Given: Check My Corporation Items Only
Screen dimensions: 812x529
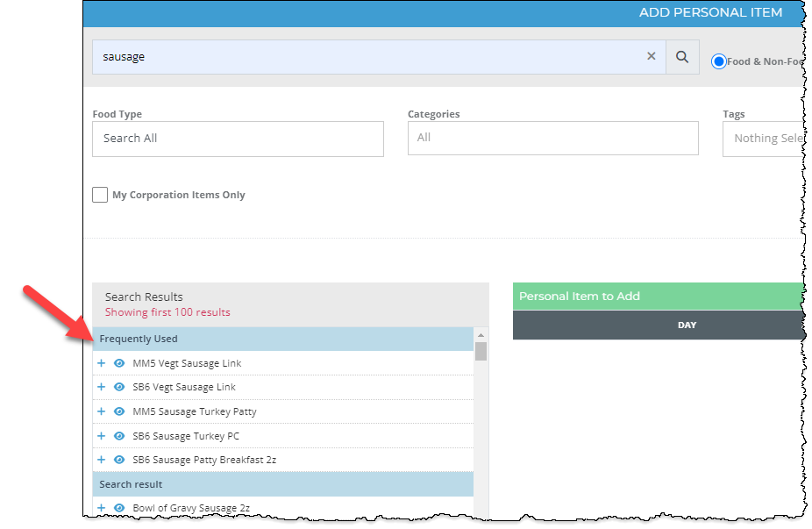Looking at the screenshot, I should point(100,195).
